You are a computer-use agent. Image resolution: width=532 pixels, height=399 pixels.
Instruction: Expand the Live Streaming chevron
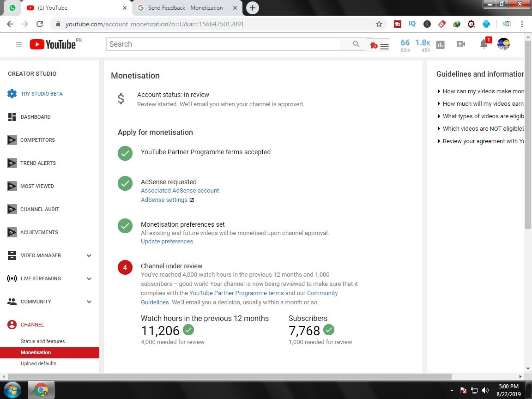point(89,278)
